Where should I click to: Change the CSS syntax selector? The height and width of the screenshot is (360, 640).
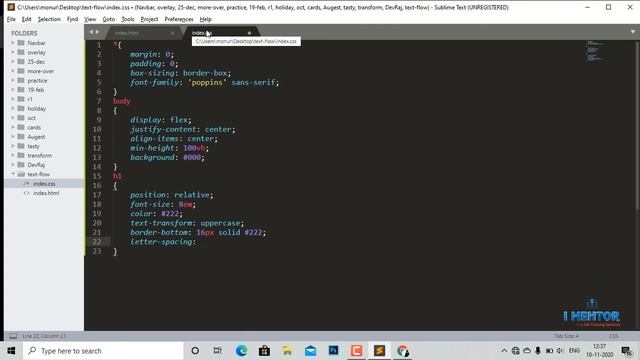(613, 336)
